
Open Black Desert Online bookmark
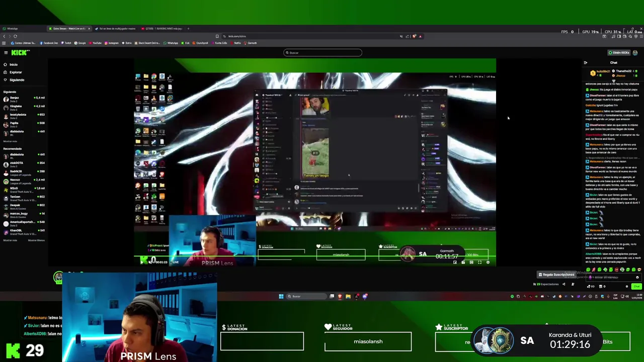pos(147,43)
